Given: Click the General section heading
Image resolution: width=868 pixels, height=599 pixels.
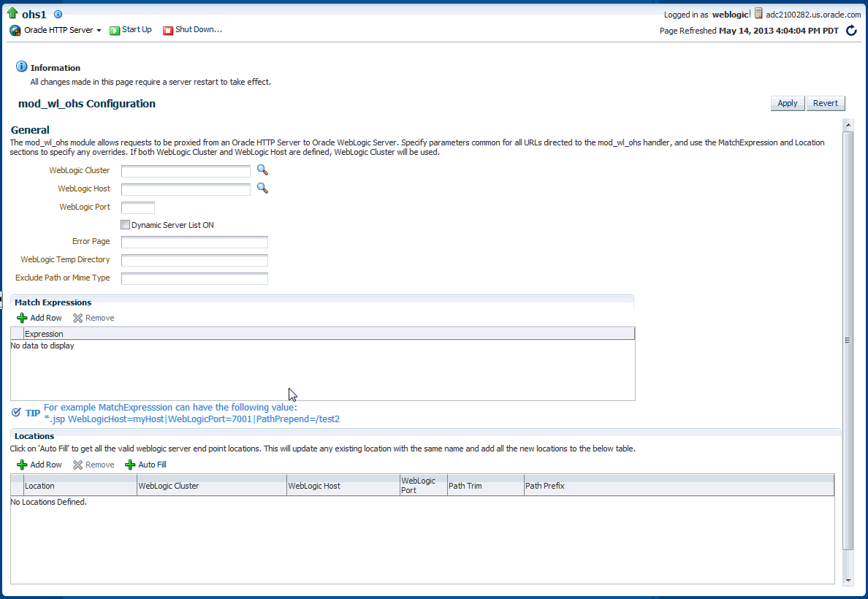Looking at the screenshot, I should click(x=30, y=130).
